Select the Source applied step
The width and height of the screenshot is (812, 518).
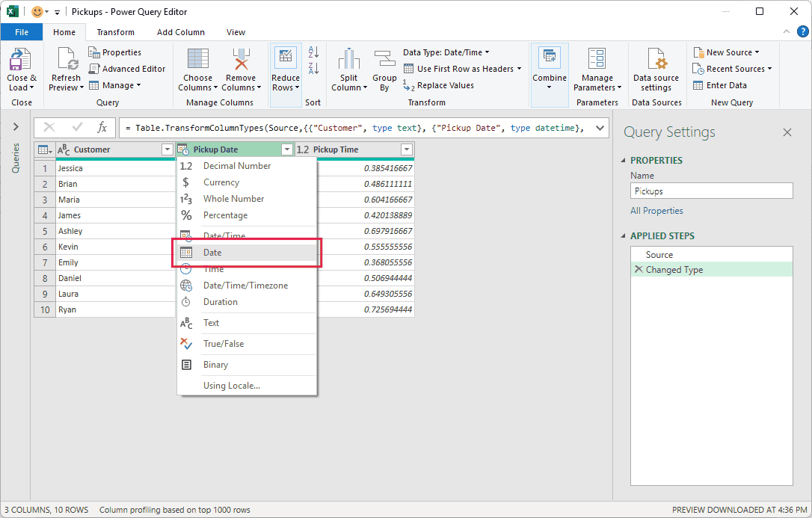coord(712,255)
